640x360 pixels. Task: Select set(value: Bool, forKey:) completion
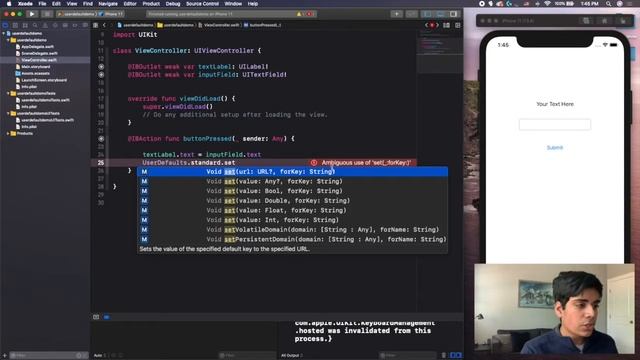click(x=292, y=191)
